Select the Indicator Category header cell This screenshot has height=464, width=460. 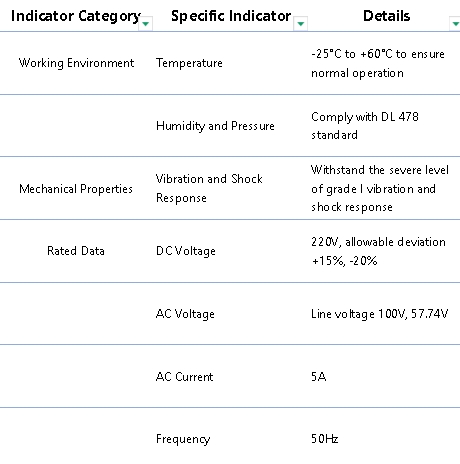click(x=76, y=16)
